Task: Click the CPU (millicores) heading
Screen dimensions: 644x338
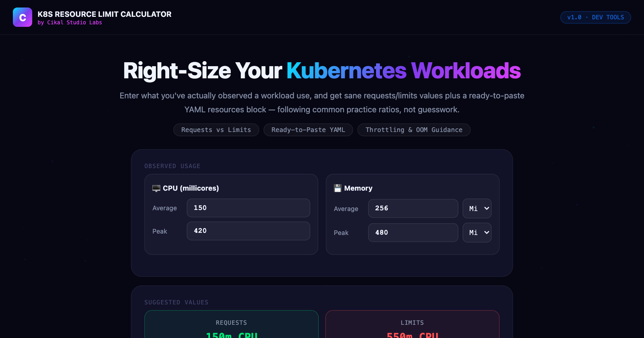Action: (x=191, y=188)
